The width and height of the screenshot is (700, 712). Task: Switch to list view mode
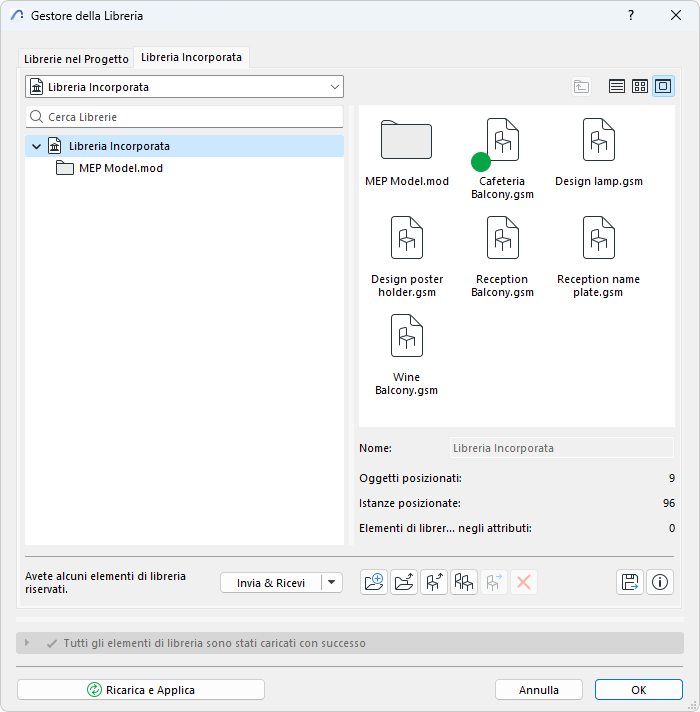coord(616,86)
